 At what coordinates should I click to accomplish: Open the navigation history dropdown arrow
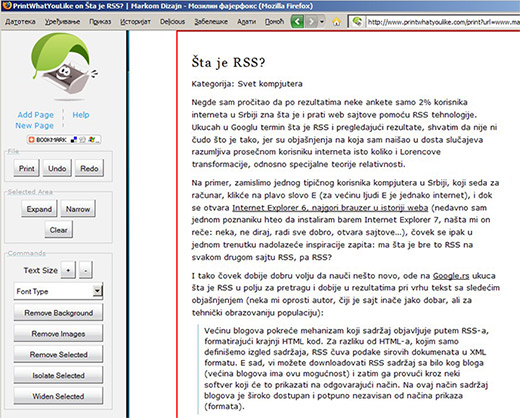[322, 22]
